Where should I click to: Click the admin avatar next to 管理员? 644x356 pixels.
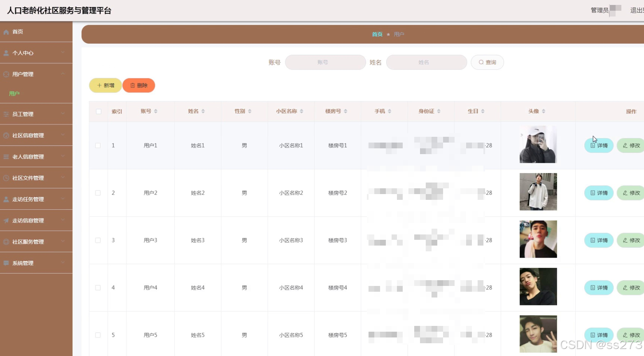pos(615,10)
